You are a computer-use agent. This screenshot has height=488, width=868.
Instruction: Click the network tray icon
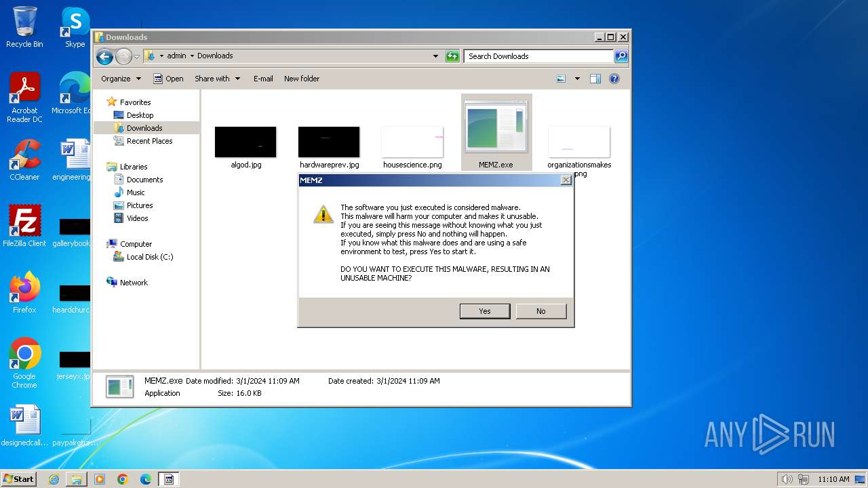click(x=804, y=479)
